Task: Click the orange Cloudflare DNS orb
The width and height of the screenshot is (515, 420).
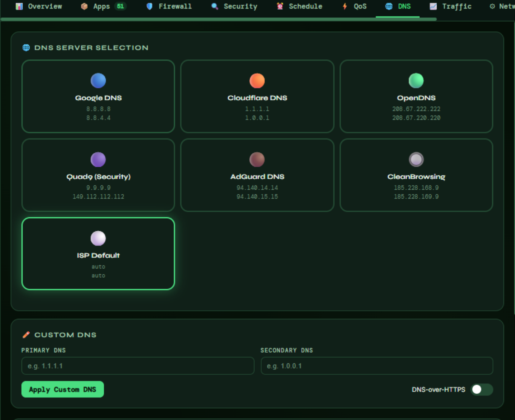Action: (x=257, y=80)
